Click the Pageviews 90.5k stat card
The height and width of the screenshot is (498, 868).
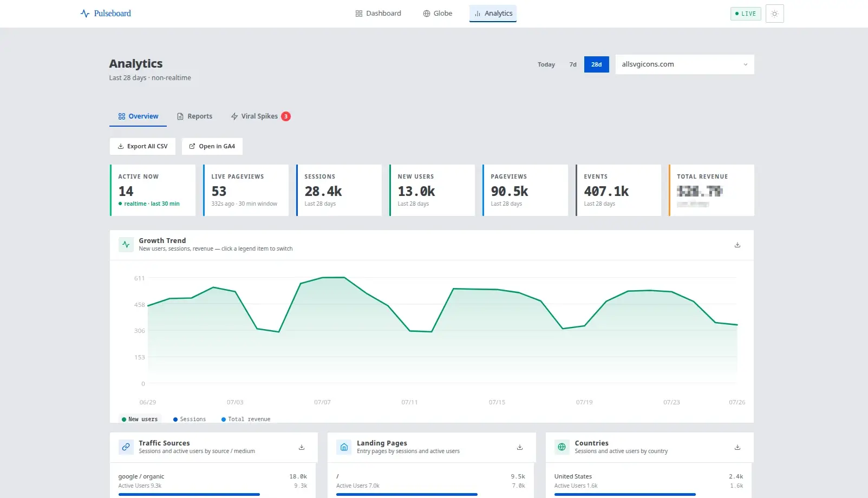coord(525,190)
